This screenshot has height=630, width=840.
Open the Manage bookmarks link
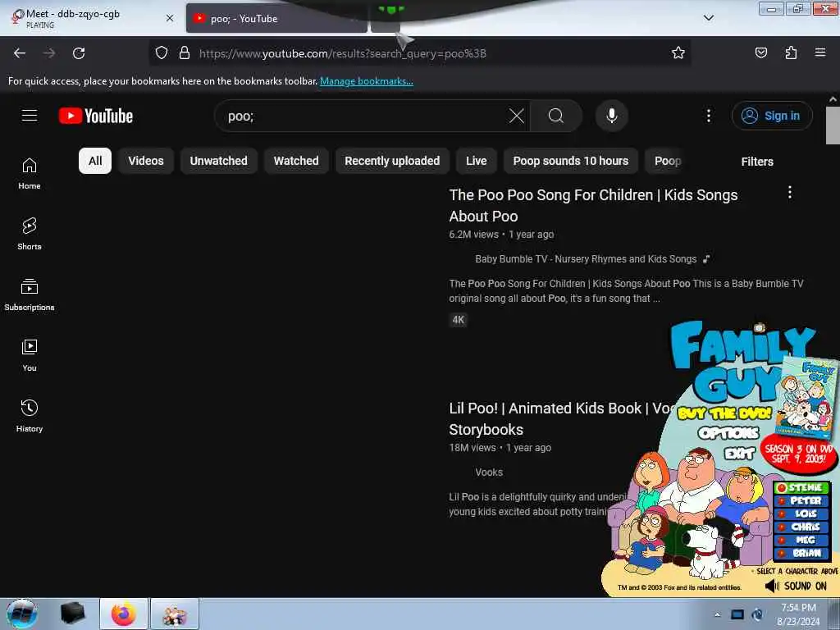[x=367, y=81]
